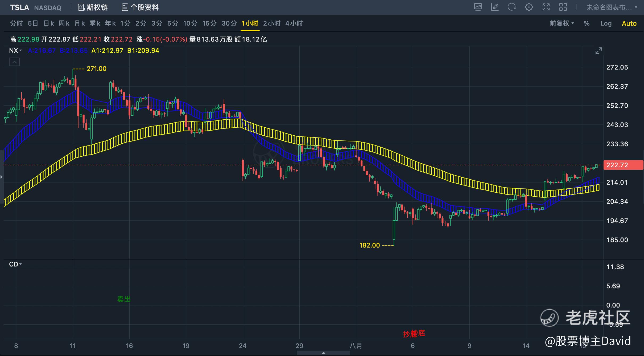
Task: Click the 182.00 low marker label
Action: (x=370, y=245)
